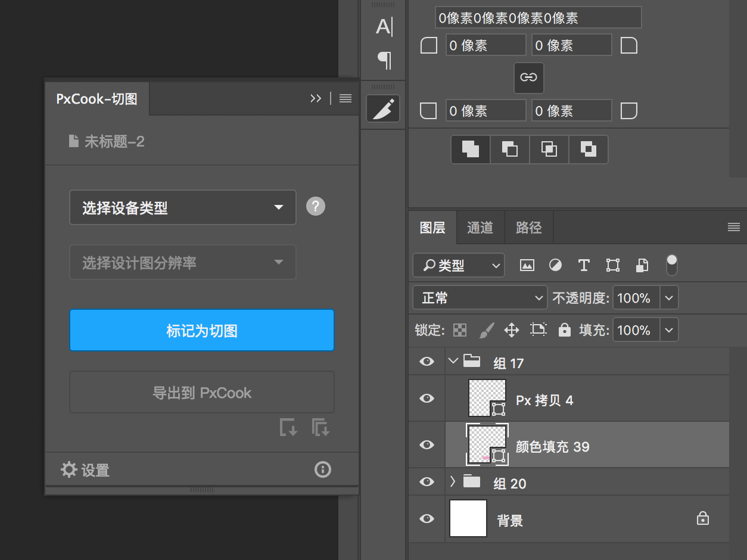This screenshot has height=560, width=747.
Task: Lock artboard nesting icon
Action: pos(539,329)
